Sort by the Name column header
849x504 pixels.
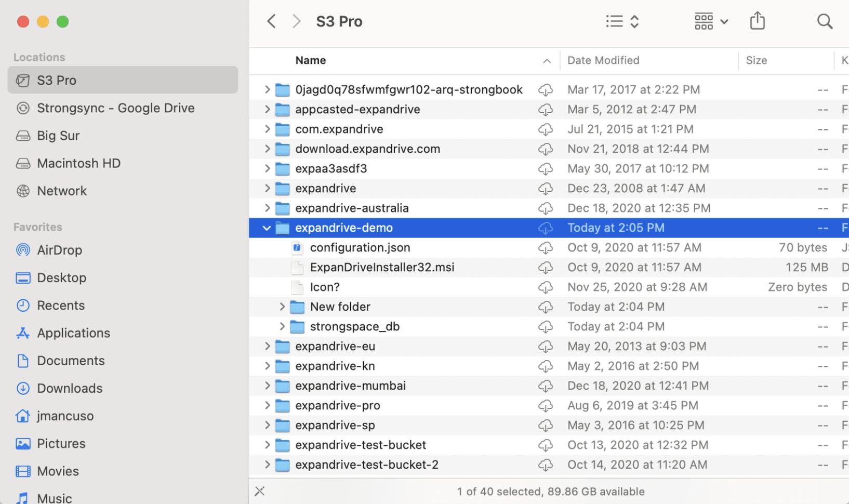pyautogui.click(x=311, y=60)
